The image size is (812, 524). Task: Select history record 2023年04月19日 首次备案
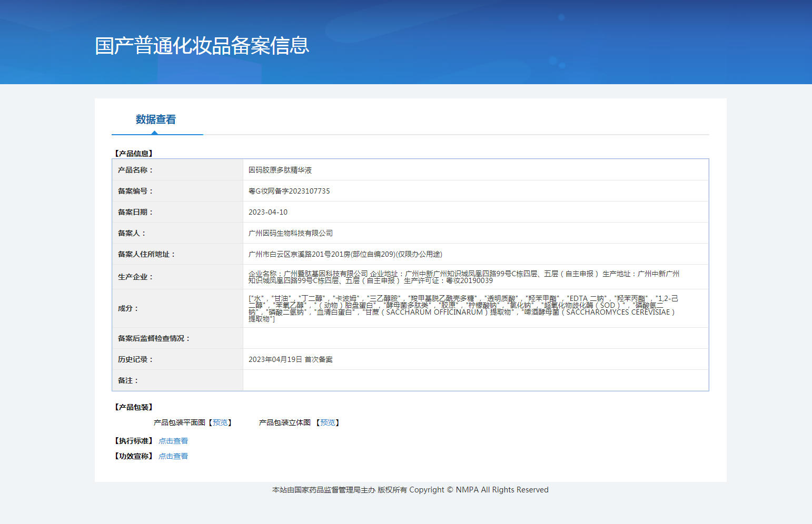(x=291, y=359)
